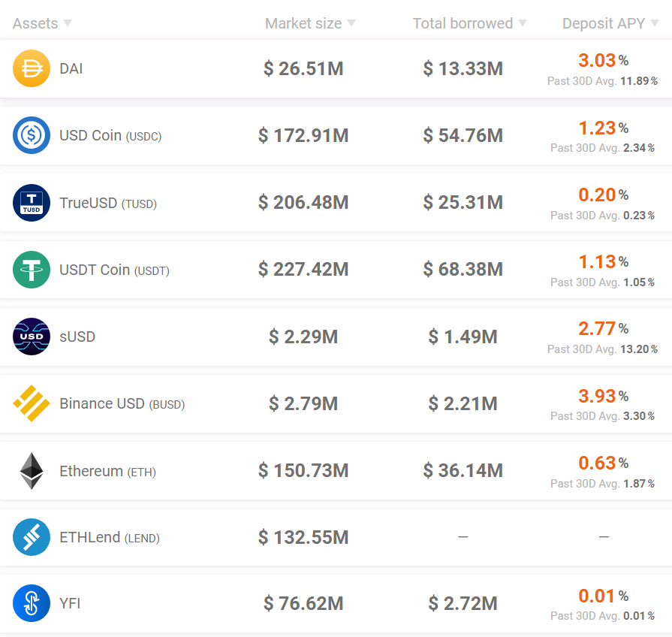Select ETH deposit APY 0.63%

click(x=604, y=463)
